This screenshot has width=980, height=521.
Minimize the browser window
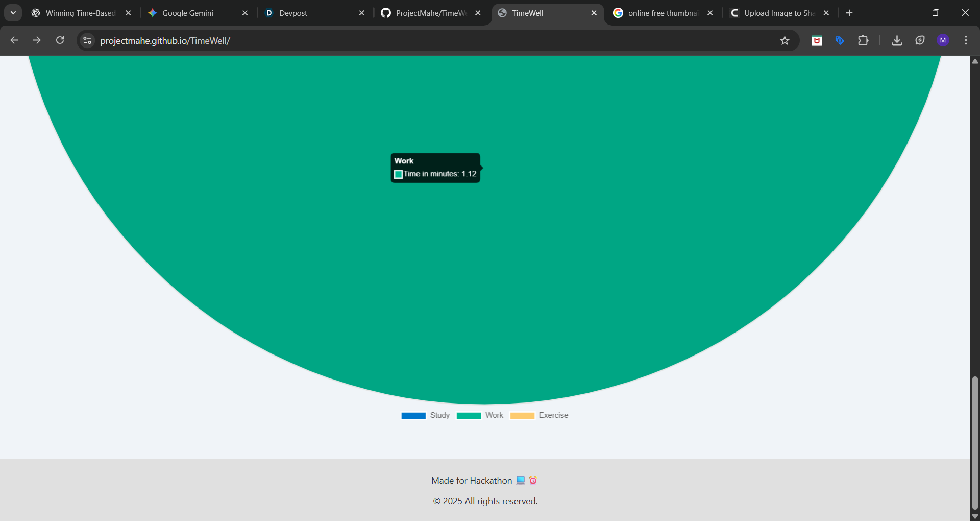point(907,12)
